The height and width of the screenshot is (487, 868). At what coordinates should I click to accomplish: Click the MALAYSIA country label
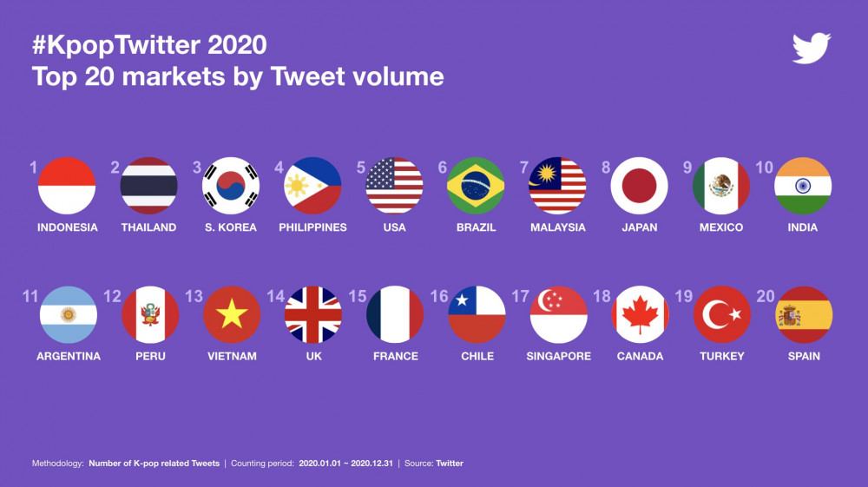point(558,227)
